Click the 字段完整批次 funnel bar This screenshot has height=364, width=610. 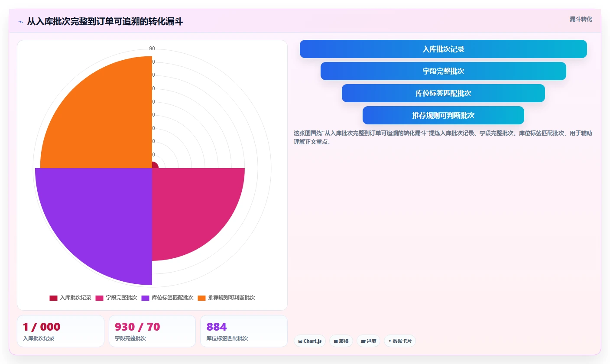click(x=443, y=71)
